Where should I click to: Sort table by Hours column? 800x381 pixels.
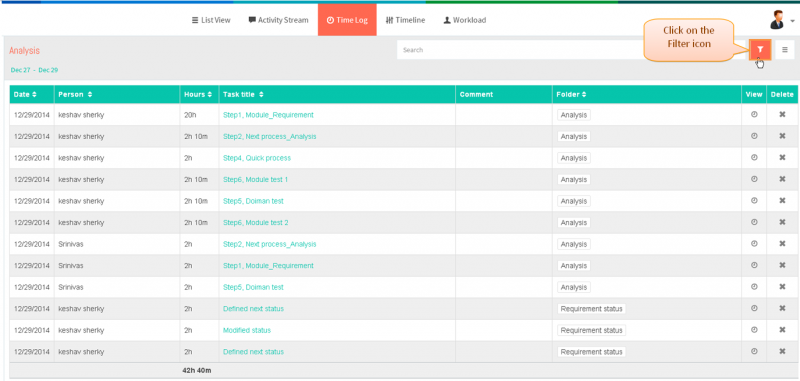point(198,94)
